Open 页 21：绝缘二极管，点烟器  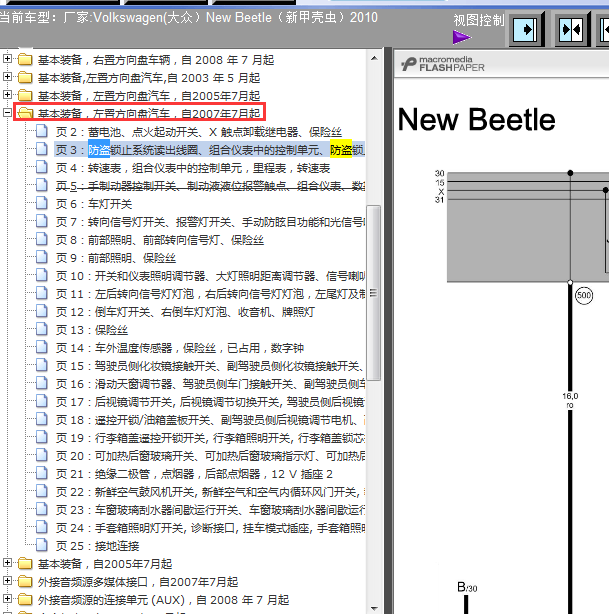pyautogui.click(x=194, y=474)
